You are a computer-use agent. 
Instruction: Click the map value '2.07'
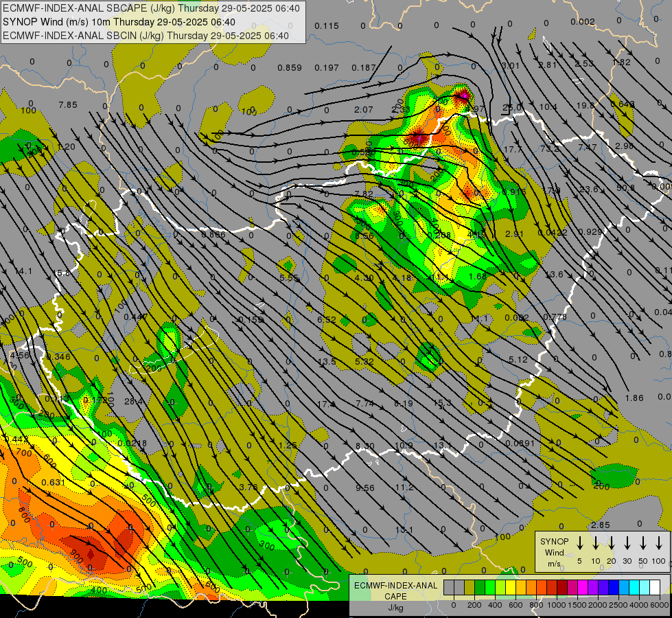pyautogui.click(x=363, y=110)
